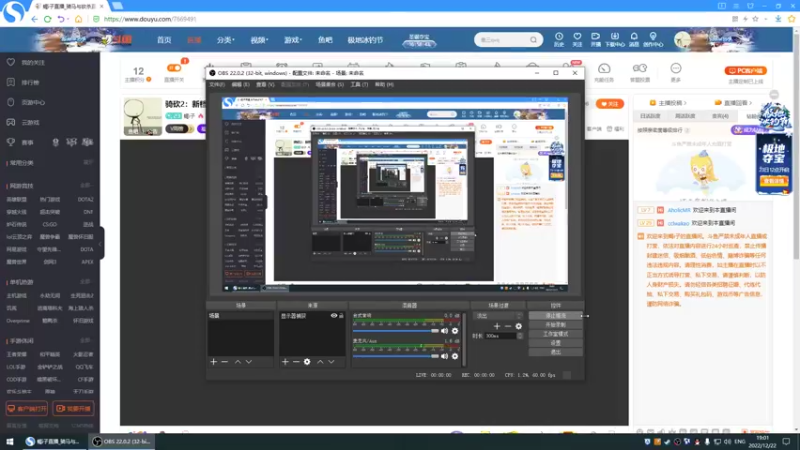Add a new source with the plus icon
800x450 pixels.
285,362
